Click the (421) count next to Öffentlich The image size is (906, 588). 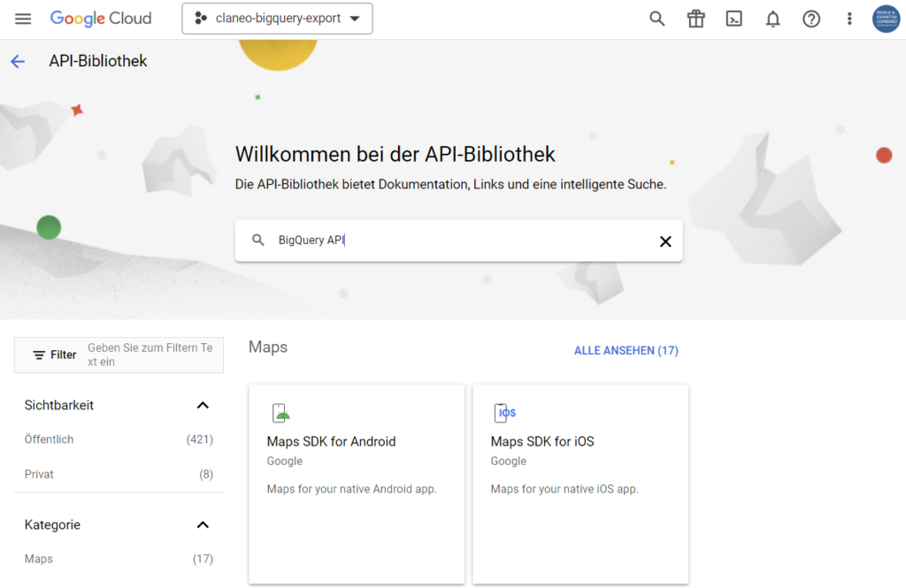[x=200, y=439]
